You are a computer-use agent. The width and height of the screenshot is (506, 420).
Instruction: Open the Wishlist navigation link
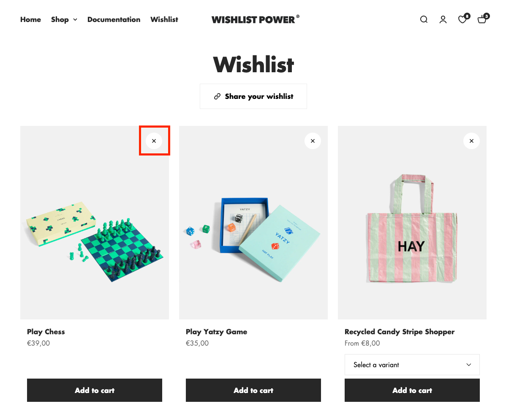(164, 19)
